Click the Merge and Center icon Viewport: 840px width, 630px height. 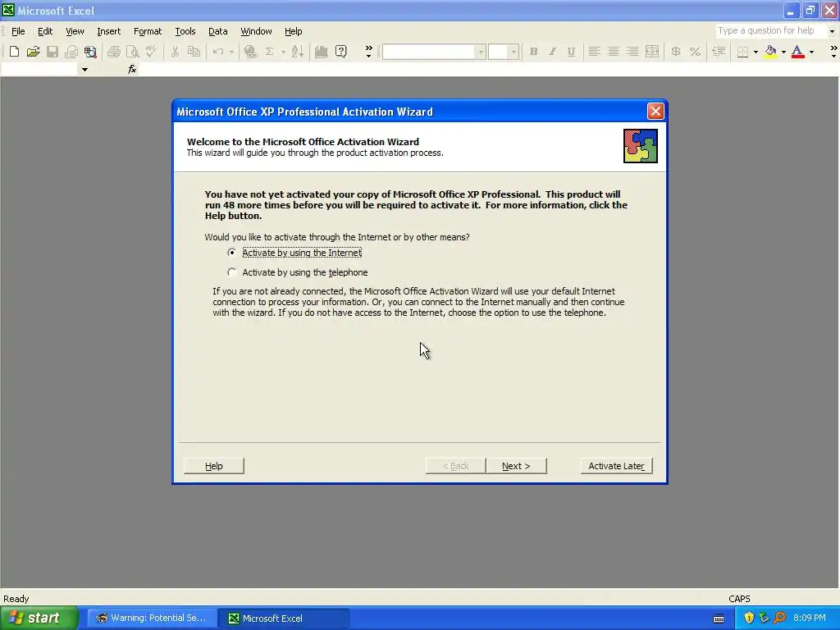tap(652, 52)
